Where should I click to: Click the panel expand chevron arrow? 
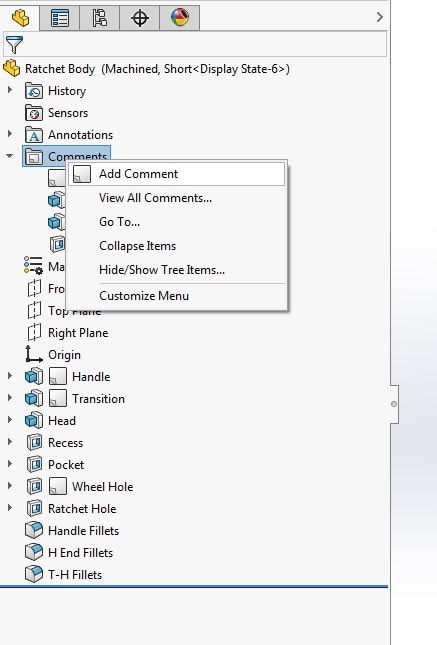pos(379,17)
